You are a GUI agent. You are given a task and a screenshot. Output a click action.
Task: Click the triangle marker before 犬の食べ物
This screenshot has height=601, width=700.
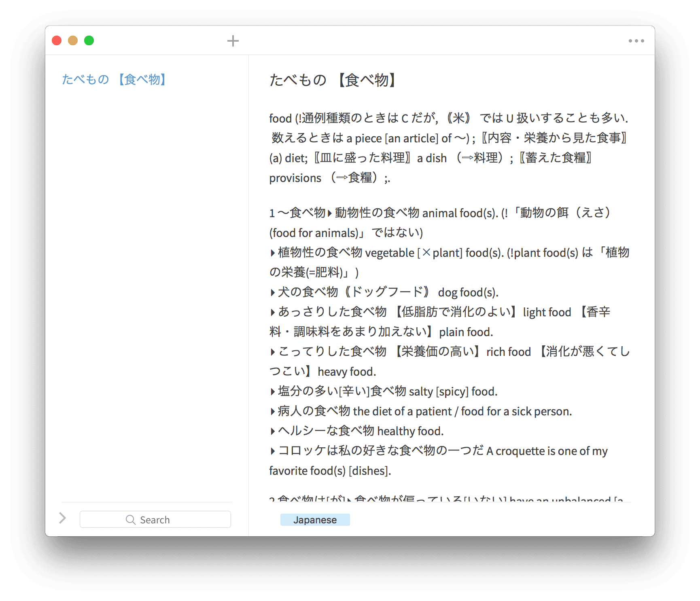pos(273,293)
